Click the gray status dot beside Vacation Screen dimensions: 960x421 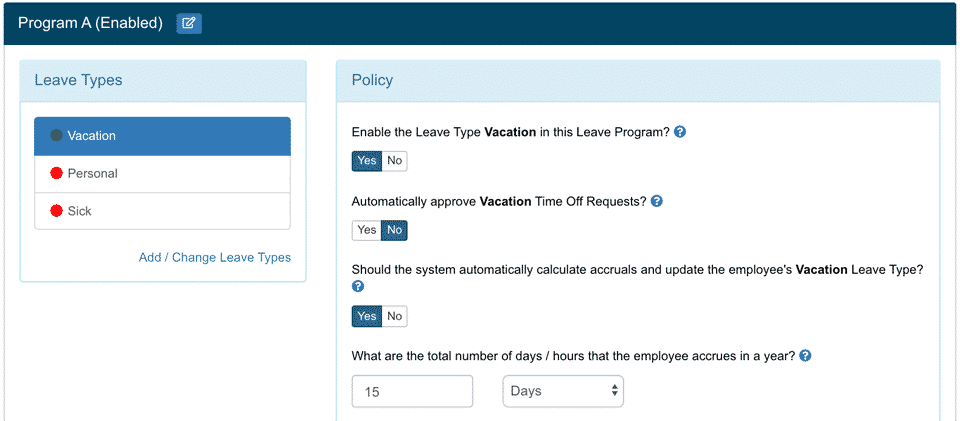coord(56,136)
